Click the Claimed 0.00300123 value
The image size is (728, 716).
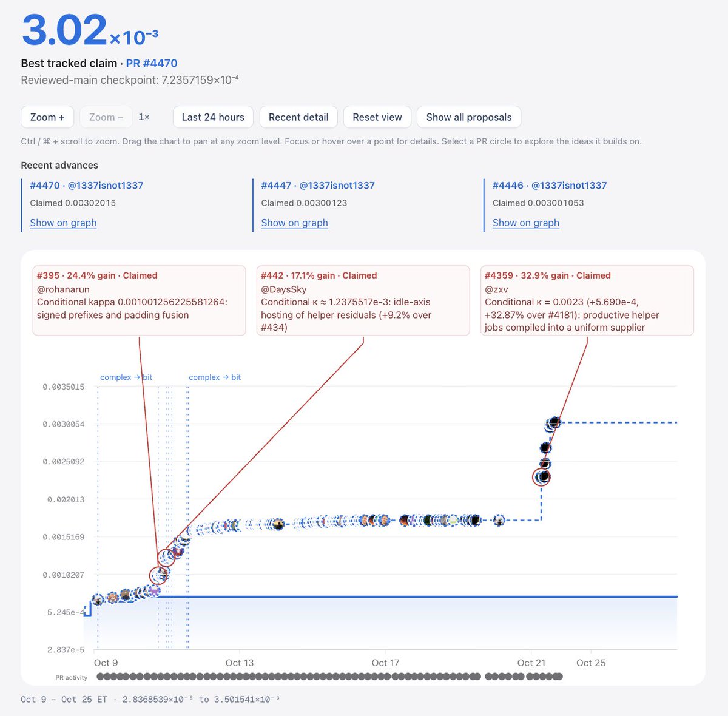pyautogui.click(x=304, y=203)
